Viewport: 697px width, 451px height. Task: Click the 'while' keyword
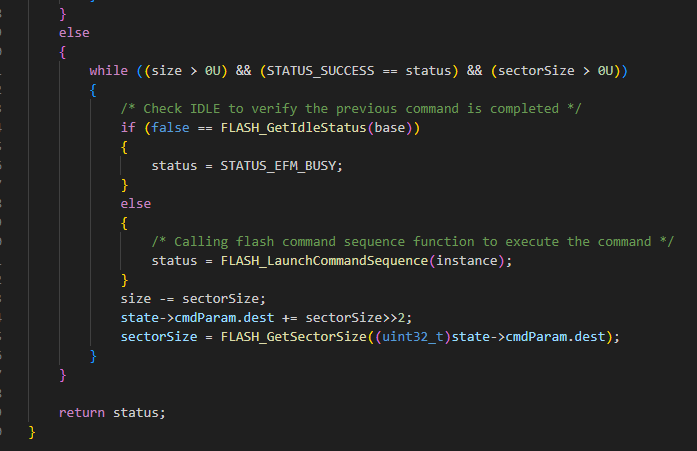coord(108,71)
